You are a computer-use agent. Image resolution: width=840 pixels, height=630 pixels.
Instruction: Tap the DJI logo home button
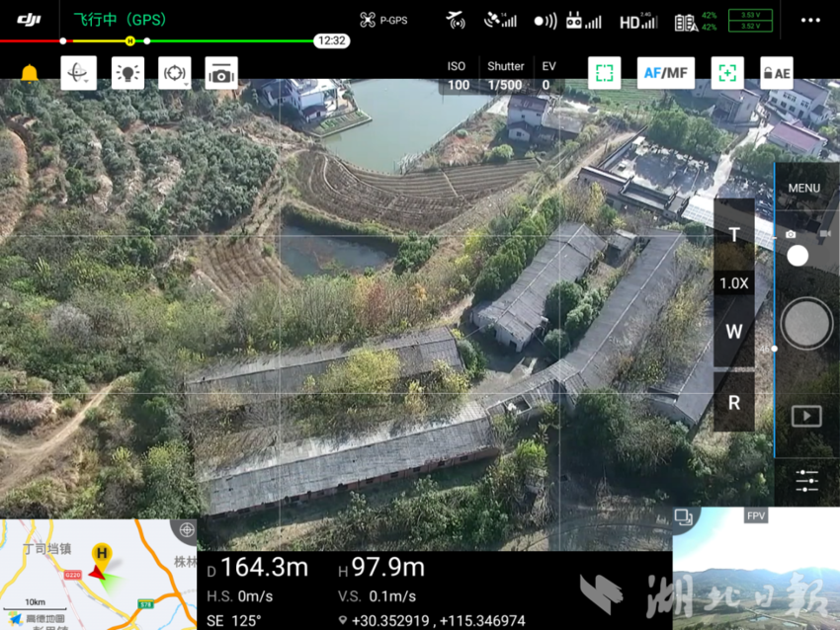[29, 20]
